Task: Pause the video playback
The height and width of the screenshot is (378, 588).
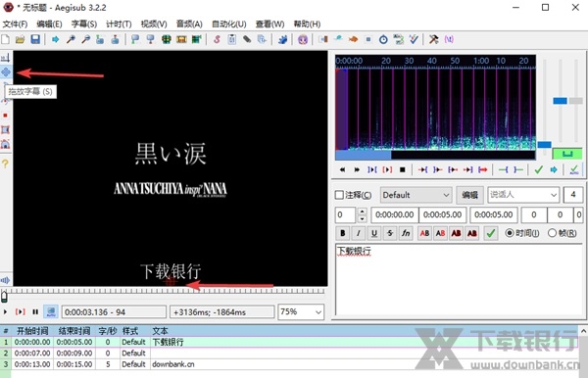Action: [x=35, y=311]
